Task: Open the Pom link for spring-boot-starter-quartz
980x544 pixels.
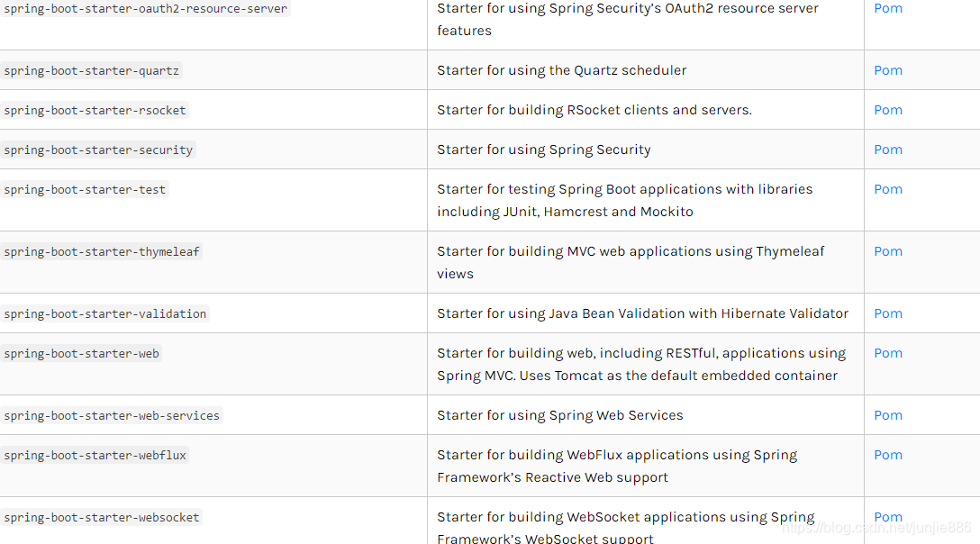Action: coord(888,70)
